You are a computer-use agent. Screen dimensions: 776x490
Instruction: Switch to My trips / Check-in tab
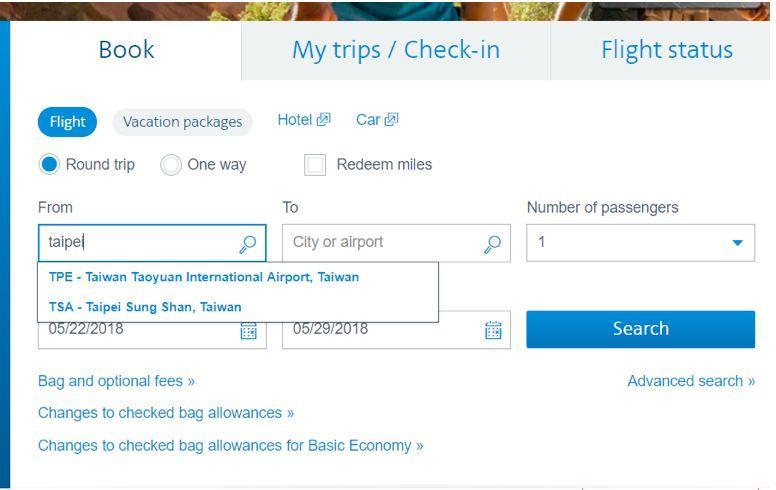click(396, 50)
